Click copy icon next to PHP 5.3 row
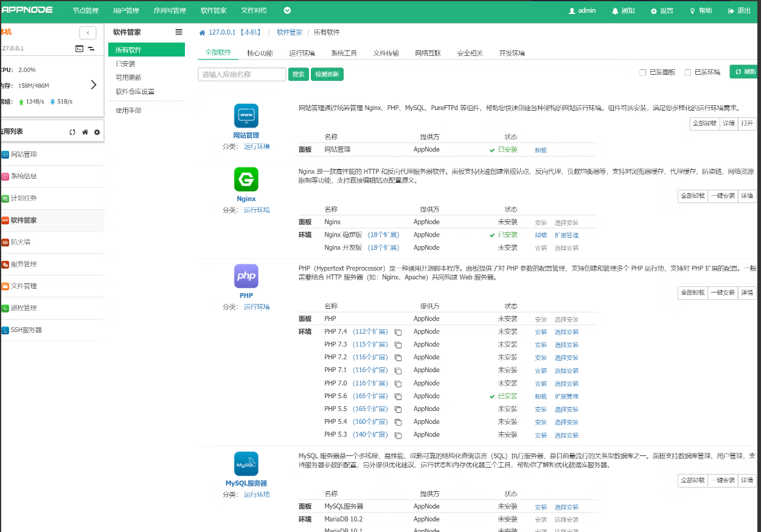 tap(398, 435)
